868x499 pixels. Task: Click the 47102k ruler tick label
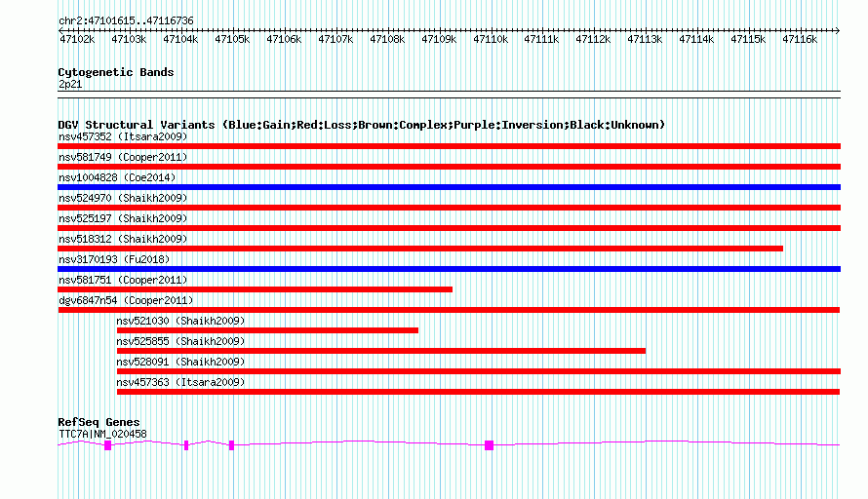[77, 39]
